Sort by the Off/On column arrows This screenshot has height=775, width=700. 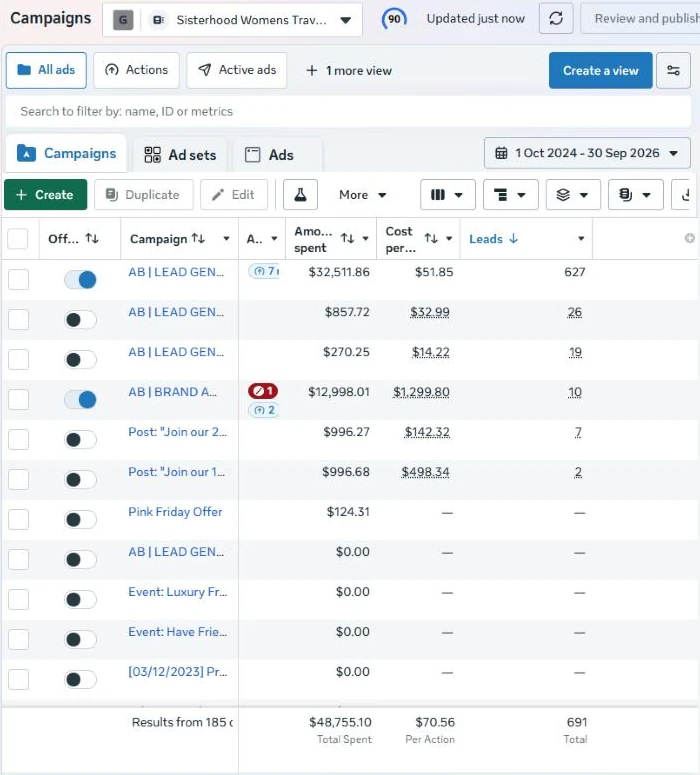[x=92, y=239]
